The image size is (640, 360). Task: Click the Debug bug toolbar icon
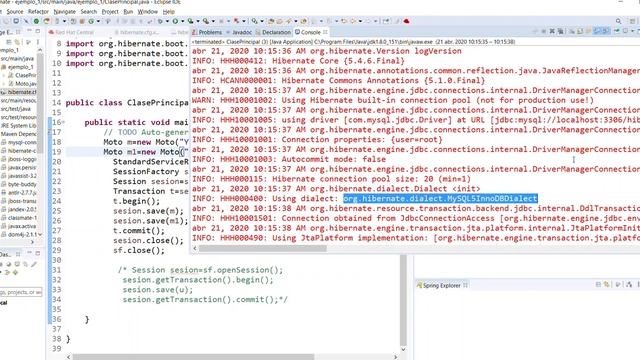[160, 21]
